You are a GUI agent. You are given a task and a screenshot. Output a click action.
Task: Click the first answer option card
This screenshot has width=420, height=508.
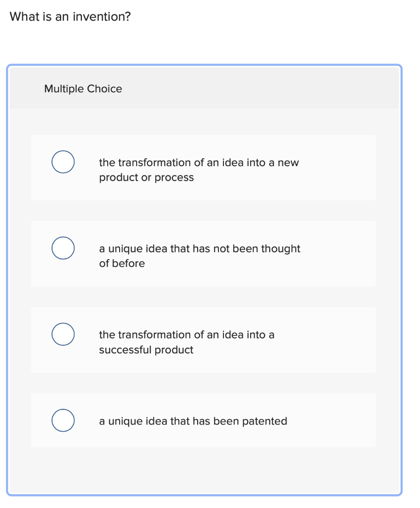click(204, 167)
